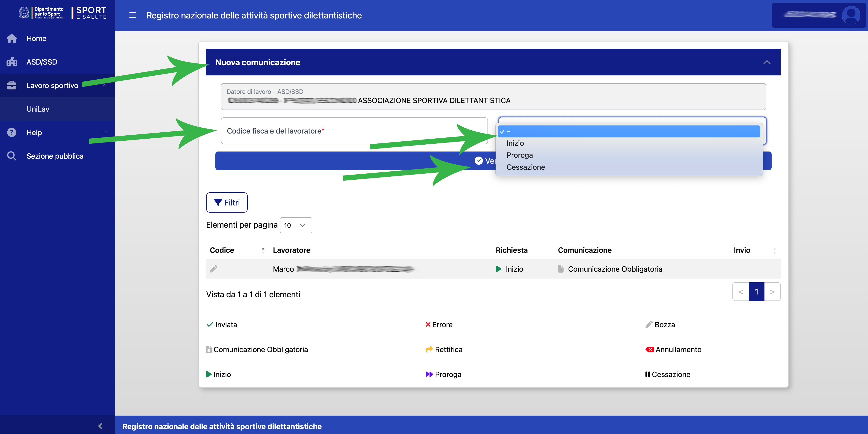The height and width of the screenshot is (434, 868).
Task: Click the Help question mark icon
Action: [12, 132]
